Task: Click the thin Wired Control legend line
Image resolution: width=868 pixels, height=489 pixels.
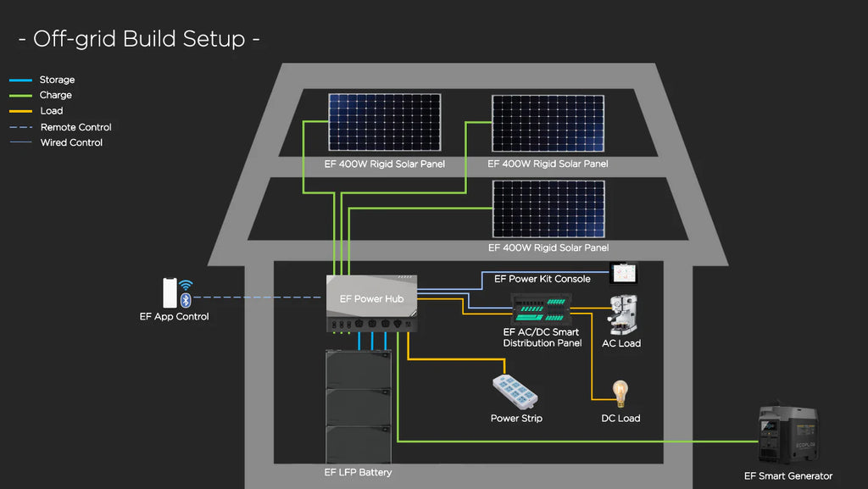Action: click(x=20, y=142)
